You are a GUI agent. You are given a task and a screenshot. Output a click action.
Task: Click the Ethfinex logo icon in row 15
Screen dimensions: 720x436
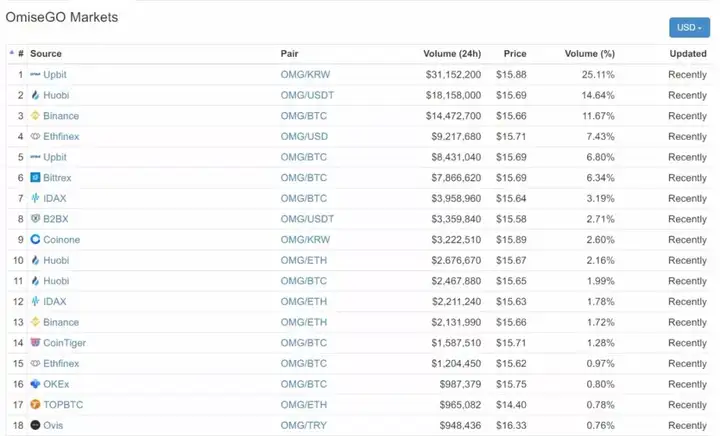(35, 363)
